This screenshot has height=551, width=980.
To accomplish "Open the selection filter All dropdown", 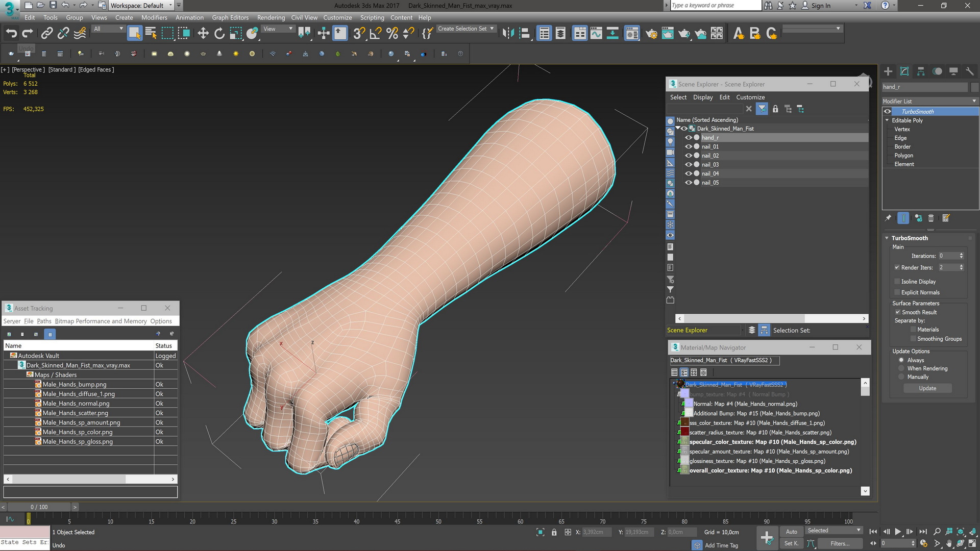I will point(108,29).
